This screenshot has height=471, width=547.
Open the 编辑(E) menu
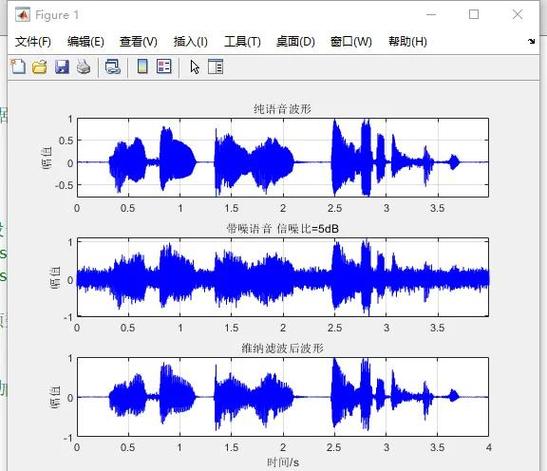pos(86,42)
